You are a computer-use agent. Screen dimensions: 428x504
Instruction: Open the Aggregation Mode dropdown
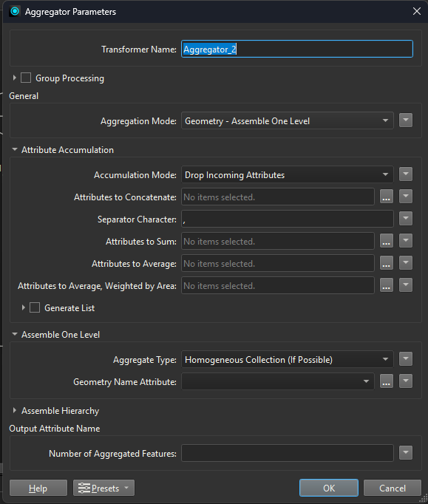click(287, 120)
